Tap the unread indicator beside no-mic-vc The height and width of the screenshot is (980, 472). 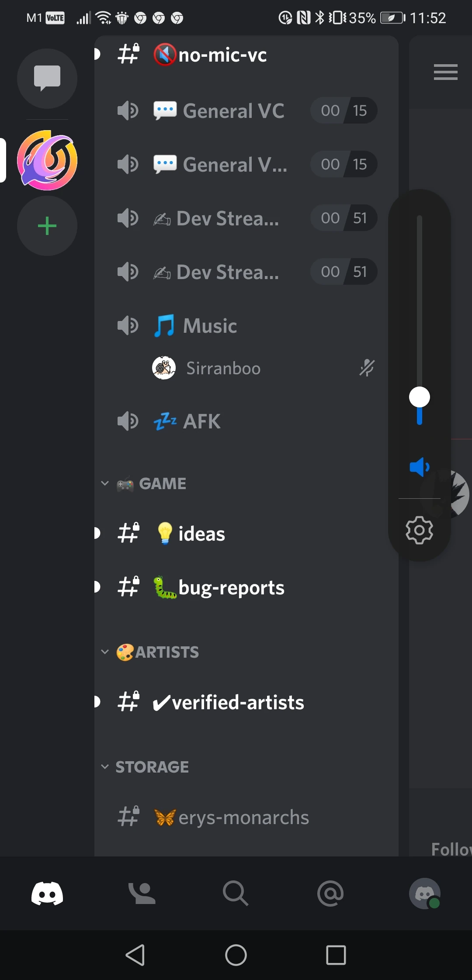(96, 54)
